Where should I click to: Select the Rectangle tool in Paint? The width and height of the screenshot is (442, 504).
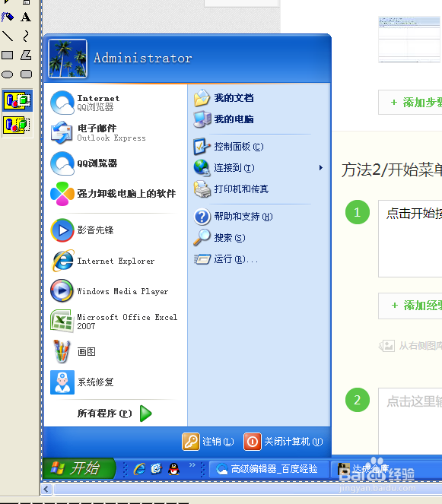(x=8, y=55)
